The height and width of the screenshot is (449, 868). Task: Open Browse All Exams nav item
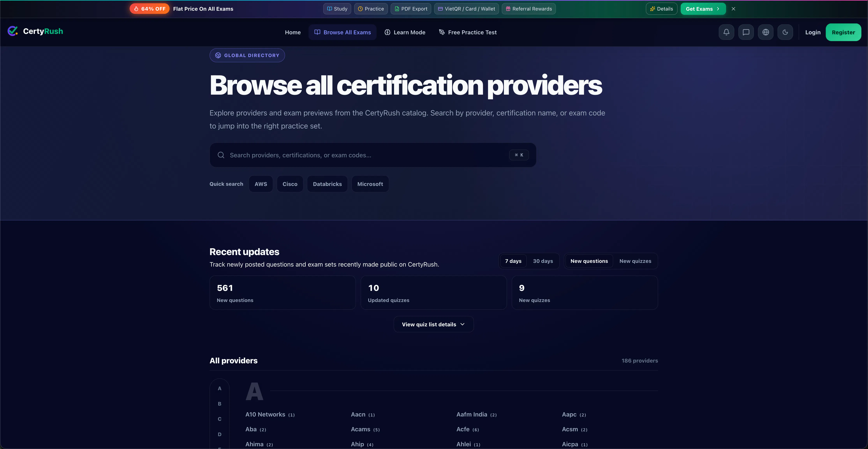coord(342,32)
